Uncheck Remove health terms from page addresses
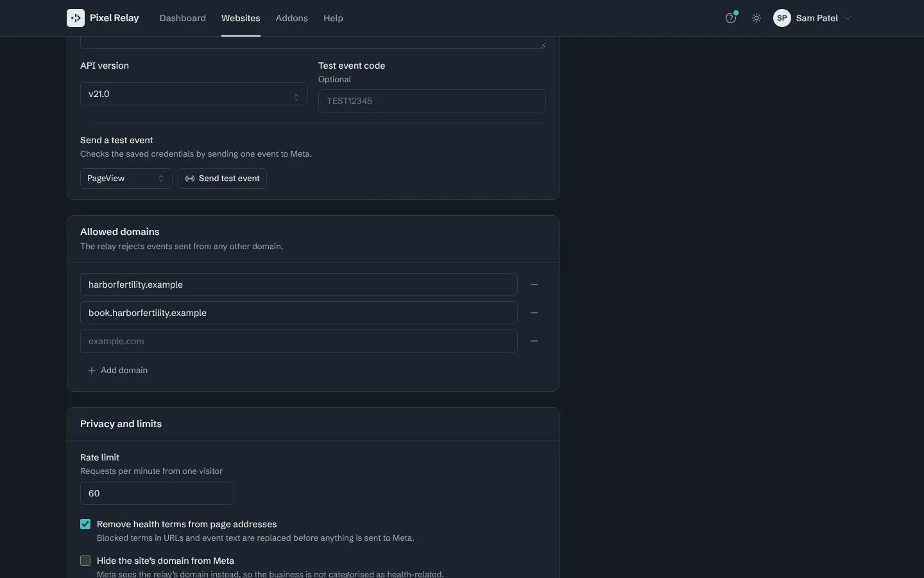 pos(85,524)
